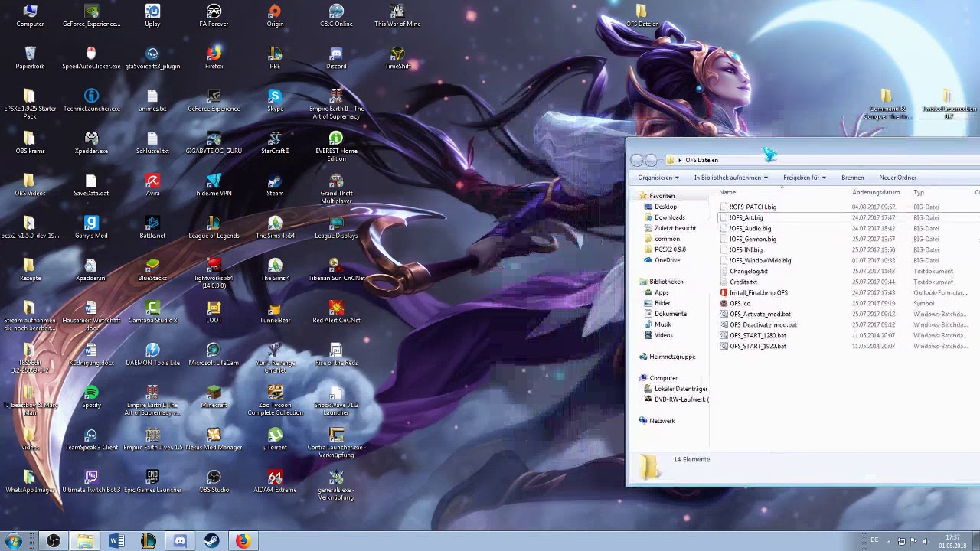Screen dimensions: 980x551
Task: Select the OFS_Deactivate_mod.bat file
Action: click(x=763, y=324)
